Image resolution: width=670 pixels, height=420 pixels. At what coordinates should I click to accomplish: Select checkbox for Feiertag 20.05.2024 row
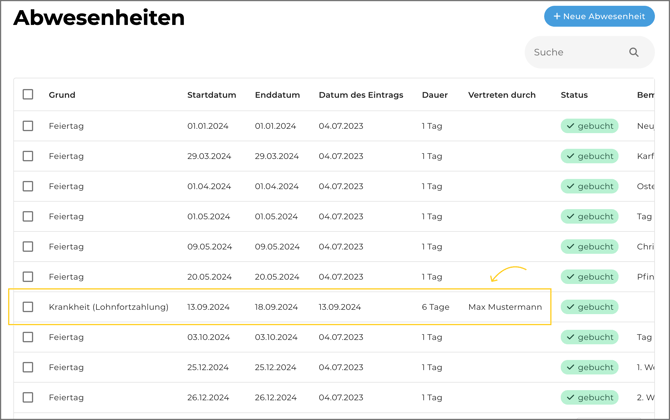click(28, 276)
